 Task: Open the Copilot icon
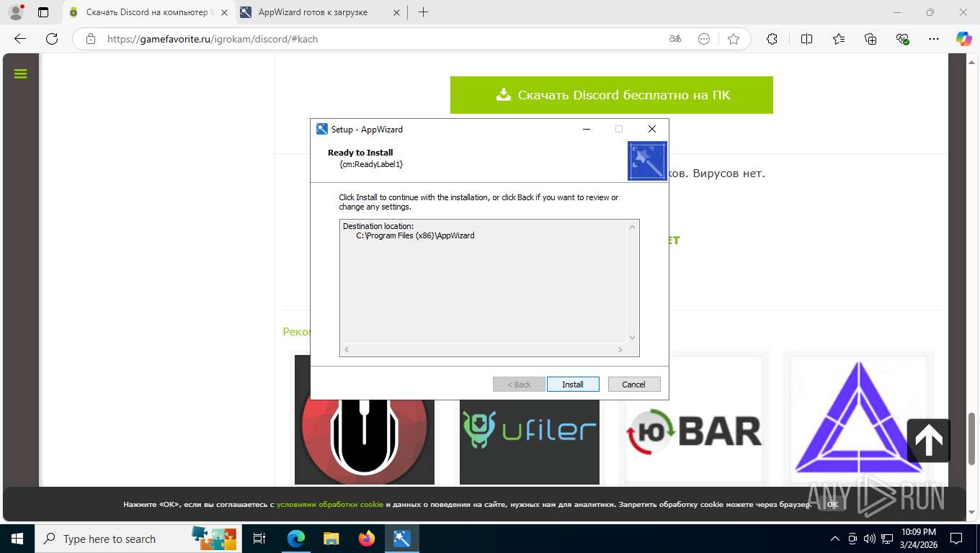click(963, 39)
